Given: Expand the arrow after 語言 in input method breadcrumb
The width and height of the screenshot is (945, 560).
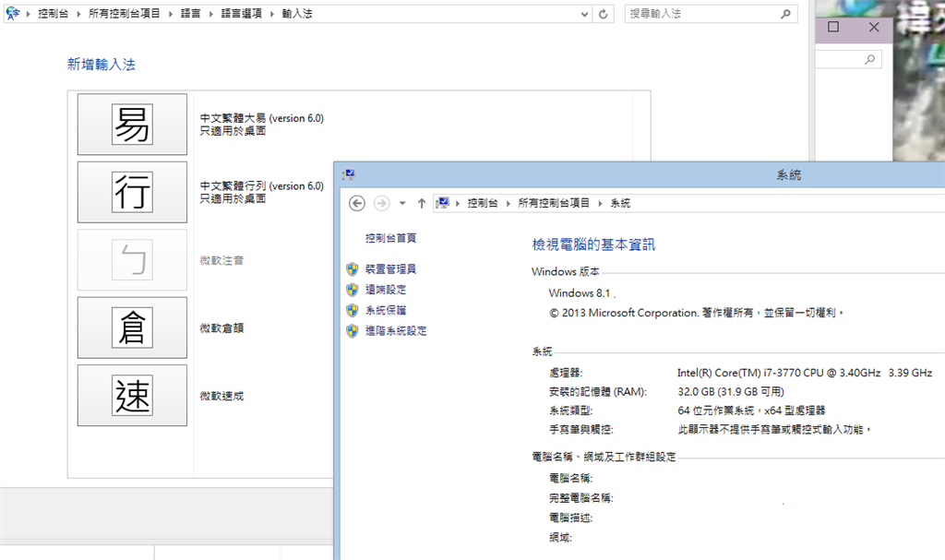Looking at the screenshot, I should (211, 14).
